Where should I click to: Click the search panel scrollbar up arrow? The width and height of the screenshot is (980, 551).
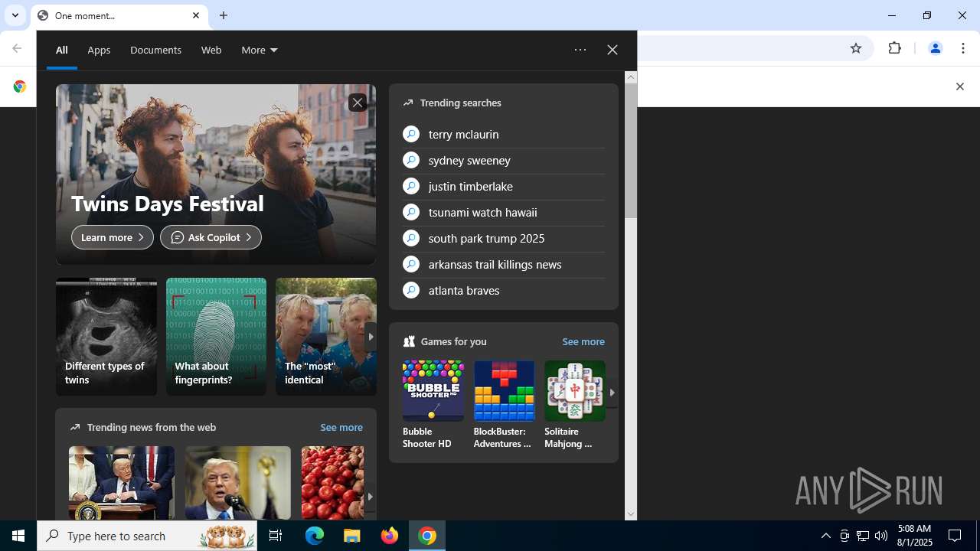631,77
